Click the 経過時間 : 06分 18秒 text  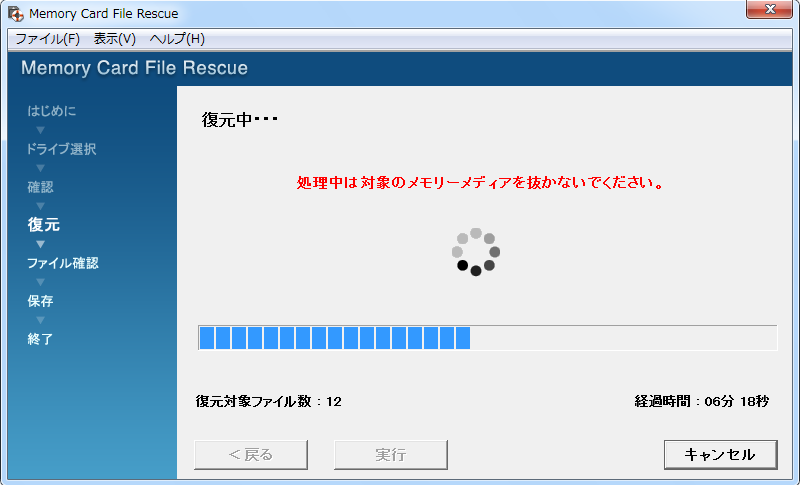702,401
